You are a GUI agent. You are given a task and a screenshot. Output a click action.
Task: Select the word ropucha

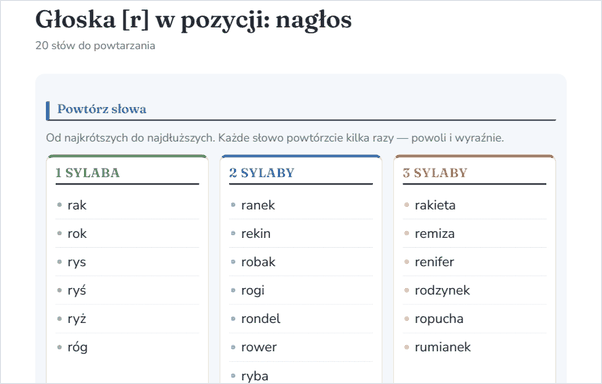coord(439,319)
